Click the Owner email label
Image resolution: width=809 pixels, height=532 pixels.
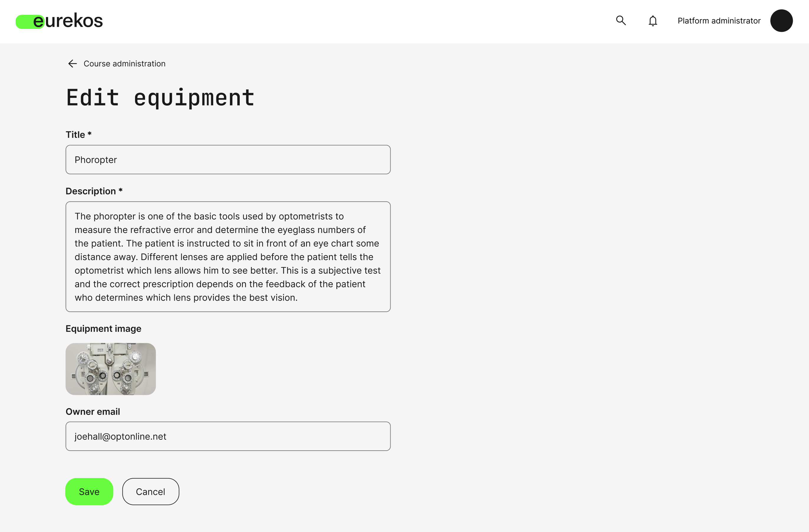tap(93, 411)
